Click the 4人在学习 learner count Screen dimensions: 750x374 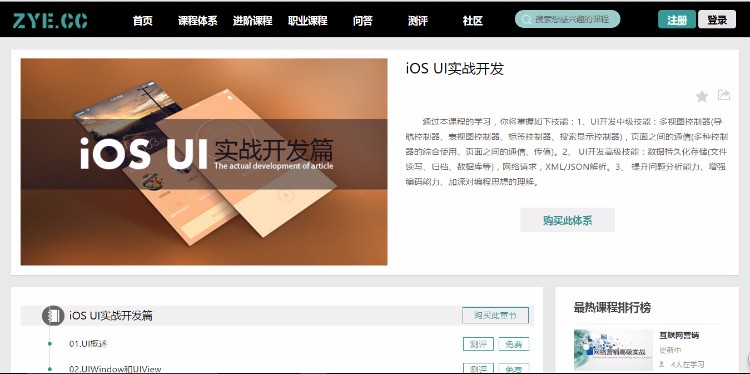688,364
